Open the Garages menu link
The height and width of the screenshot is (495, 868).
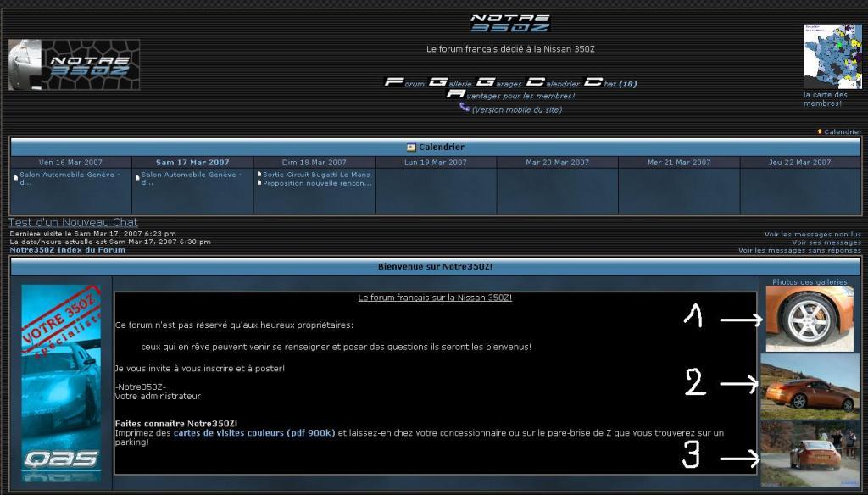pos(498,83)
